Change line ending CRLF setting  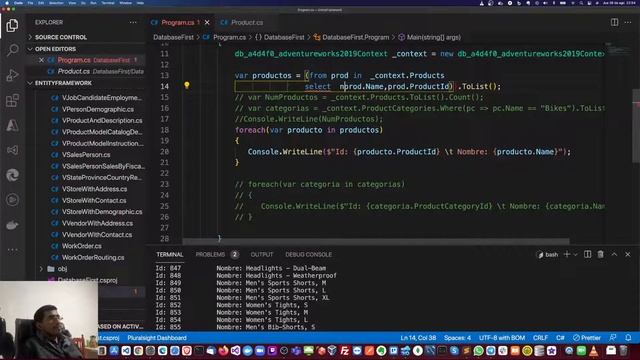(x=540, y=338)
